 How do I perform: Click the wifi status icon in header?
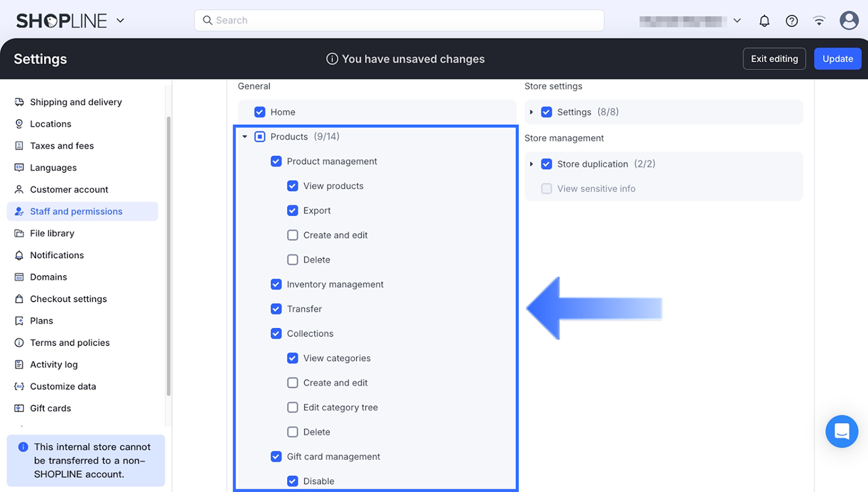point(819,21)
